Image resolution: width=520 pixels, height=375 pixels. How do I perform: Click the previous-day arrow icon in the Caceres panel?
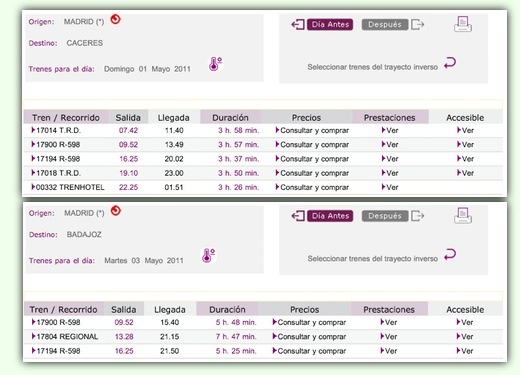pos(298,24)
